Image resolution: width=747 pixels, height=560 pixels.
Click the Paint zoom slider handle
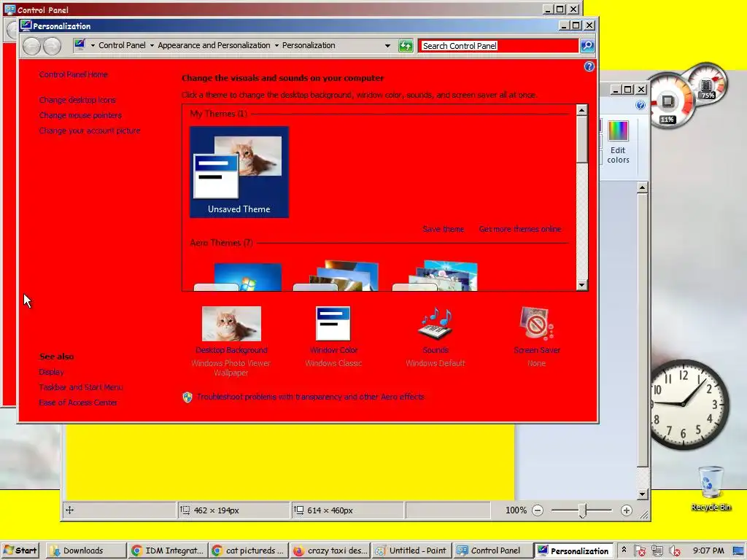(x=582, y=510)
